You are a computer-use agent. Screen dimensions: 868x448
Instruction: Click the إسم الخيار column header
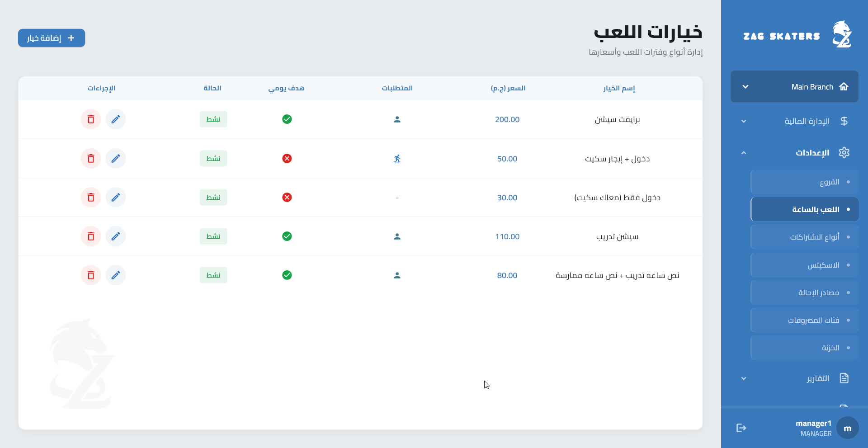pyautogui.click(x=619, y=88)
